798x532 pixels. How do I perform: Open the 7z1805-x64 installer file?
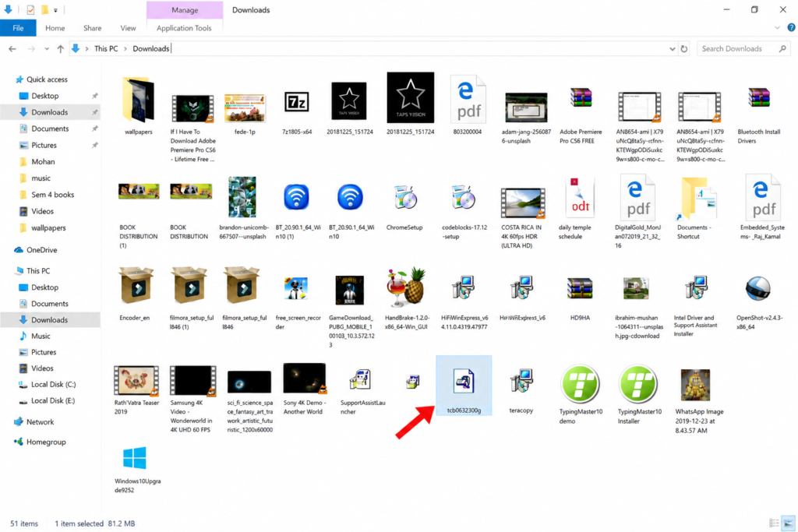(297, 102)
